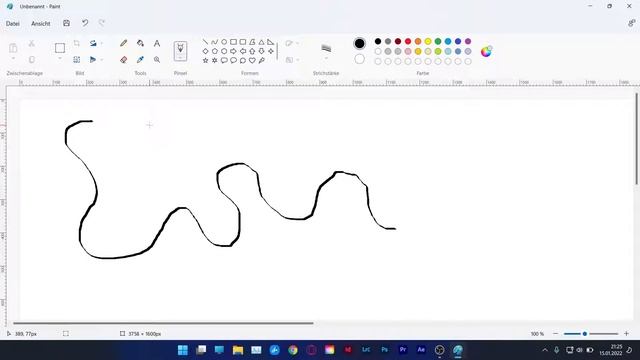The image size is (640, 360).
Task: Expand the shapes gallery scroll bar
Action: coord(278,51)
